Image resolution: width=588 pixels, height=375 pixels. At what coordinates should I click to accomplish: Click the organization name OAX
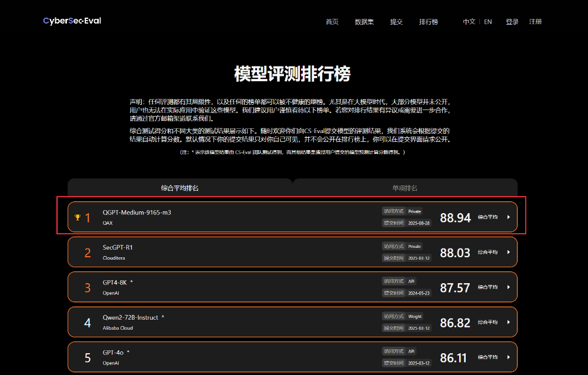click(x=108, y=223)
